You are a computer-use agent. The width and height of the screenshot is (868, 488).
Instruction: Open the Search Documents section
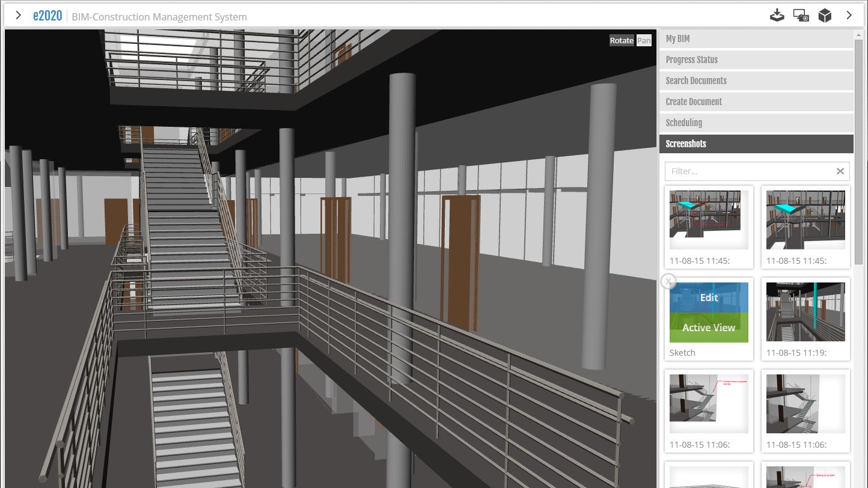point(756,81)
